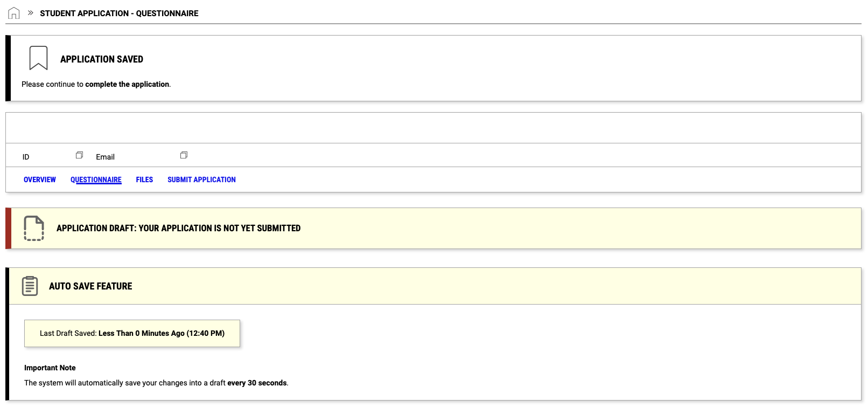Open the Files tab
Screen dimensions: 868x407
pyautogui.click(x=144, y=180)
